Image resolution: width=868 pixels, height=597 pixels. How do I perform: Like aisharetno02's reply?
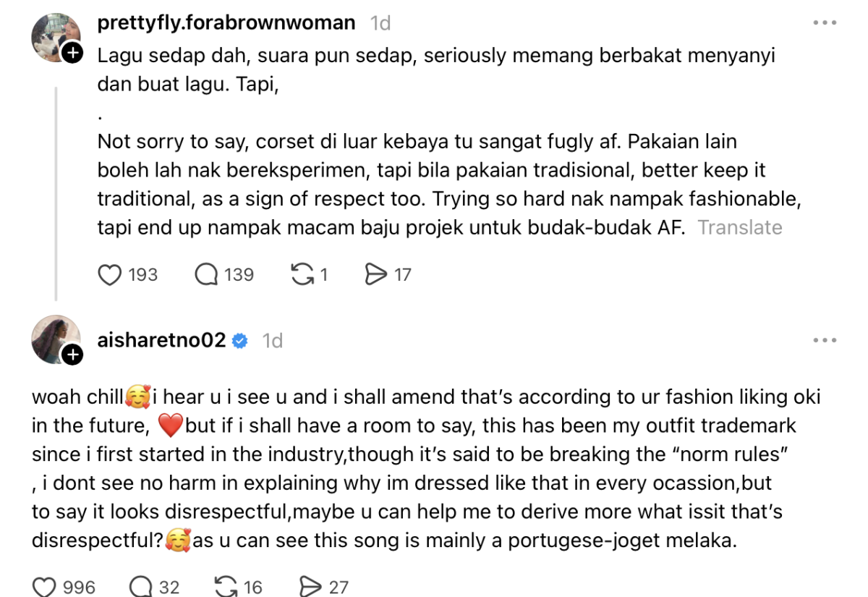pos(45,586)
